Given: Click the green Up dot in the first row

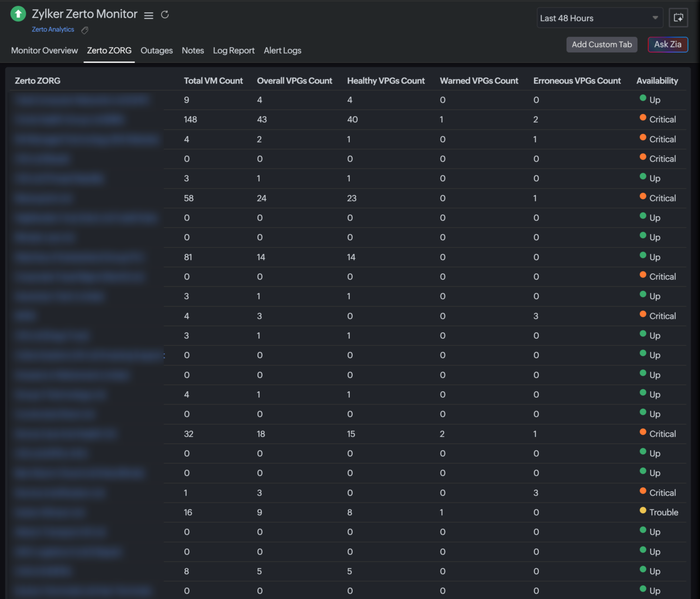Looking at the screenshot, I should 643,98.
